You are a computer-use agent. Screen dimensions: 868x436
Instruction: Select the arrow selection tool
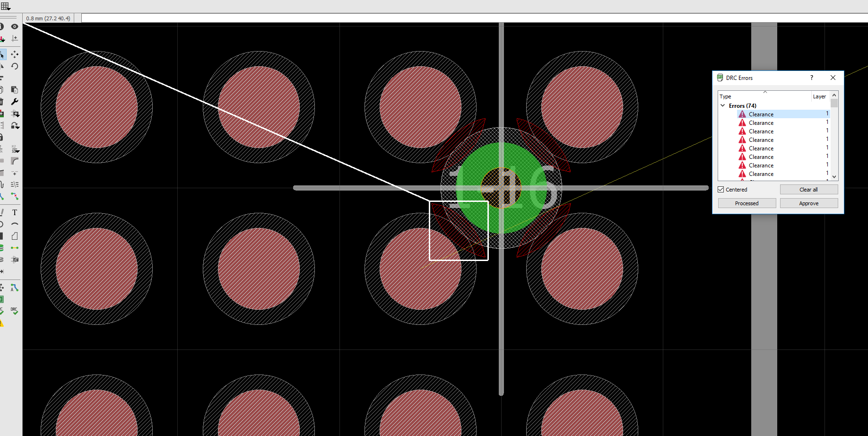point(3,55)
